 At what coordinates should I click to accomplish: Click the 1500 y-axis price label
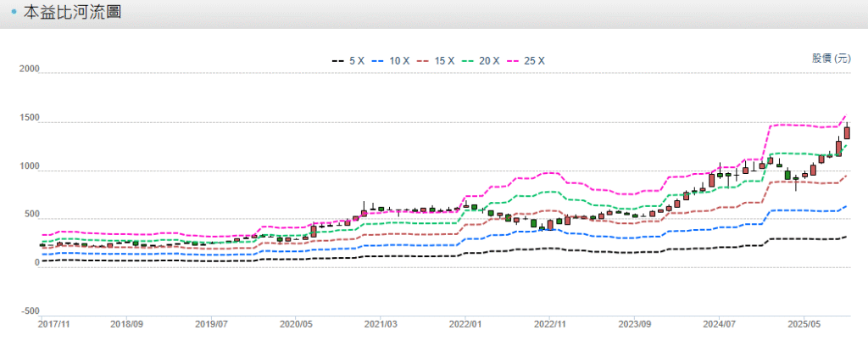coord(30,118)
